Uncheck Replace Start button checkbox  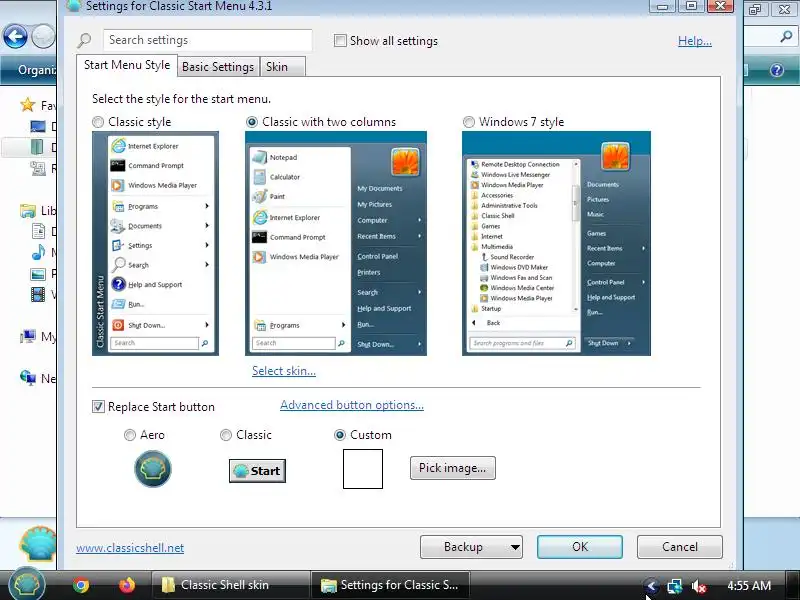pos(98,407)
